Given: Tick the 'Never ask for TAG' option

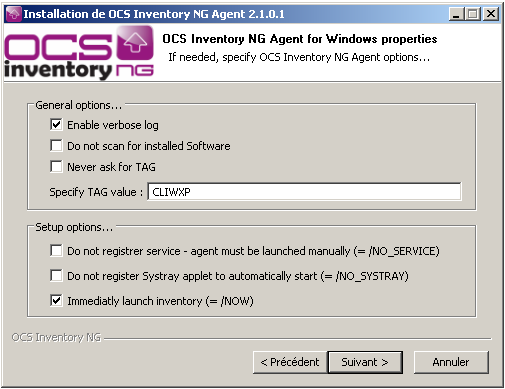Looking at the screenshot, I should tap(56, 166).
